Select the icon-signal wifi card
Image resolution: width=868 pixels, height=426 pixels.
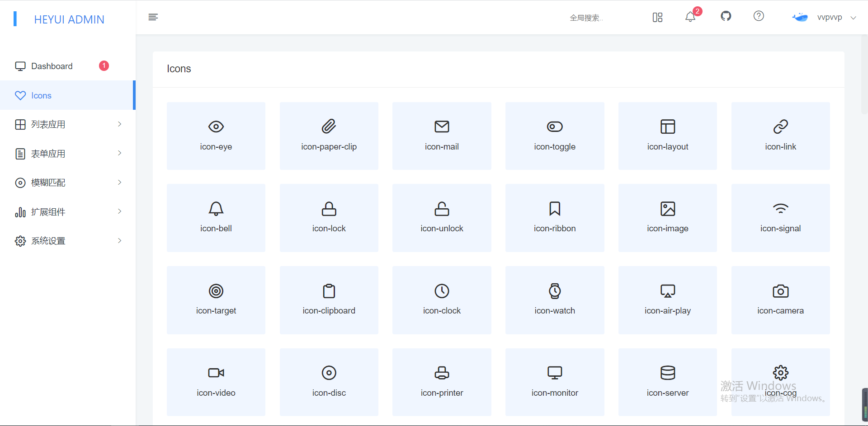pos(781,218)
